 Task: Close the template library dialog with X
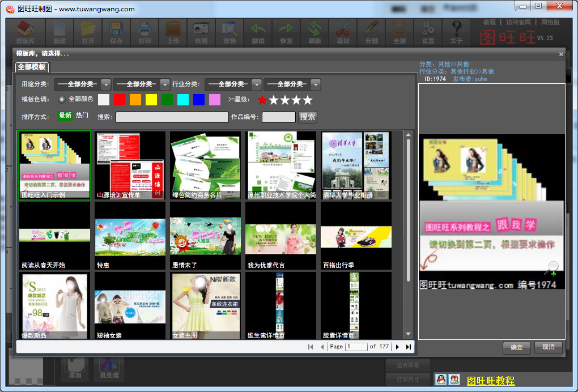click(x=561, y=54)
